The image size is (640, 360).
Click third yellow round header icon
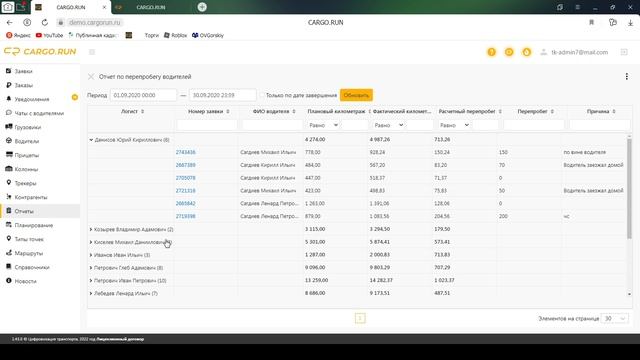(x=527, y=52)
